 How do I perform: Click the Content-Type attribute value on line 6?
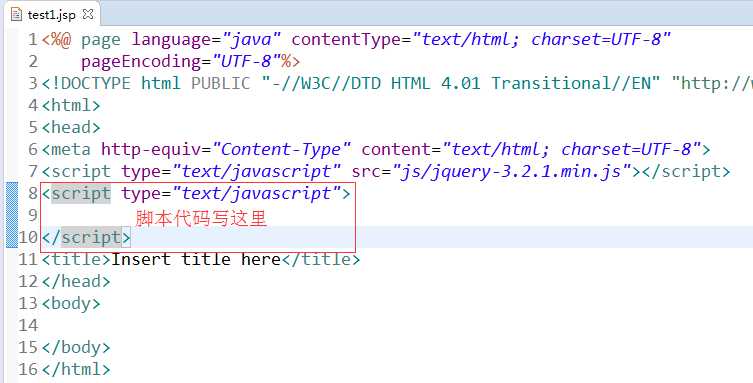click(281, 150)
